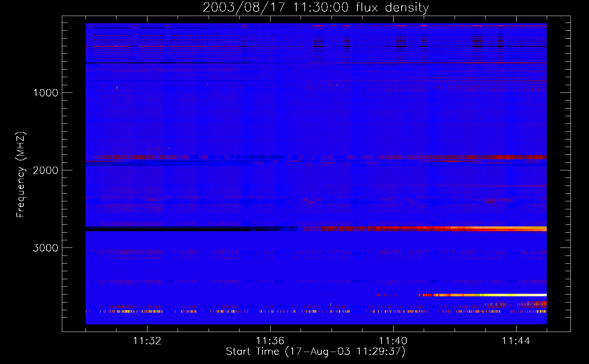
Task: Click the 11:44 time tick label
Action: pos(516,341)
